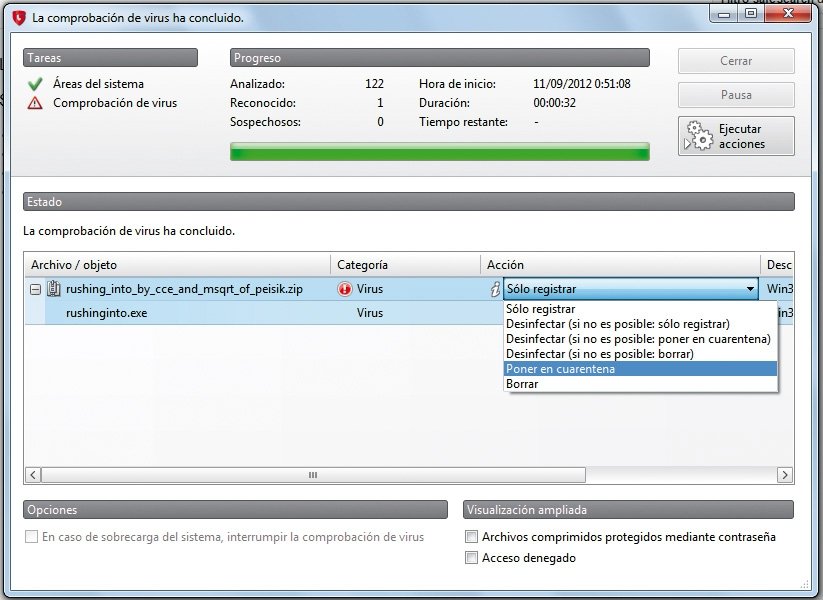823x600 pixels.
Task: Minimize the virus check window
Action: (x=724, y=14)
